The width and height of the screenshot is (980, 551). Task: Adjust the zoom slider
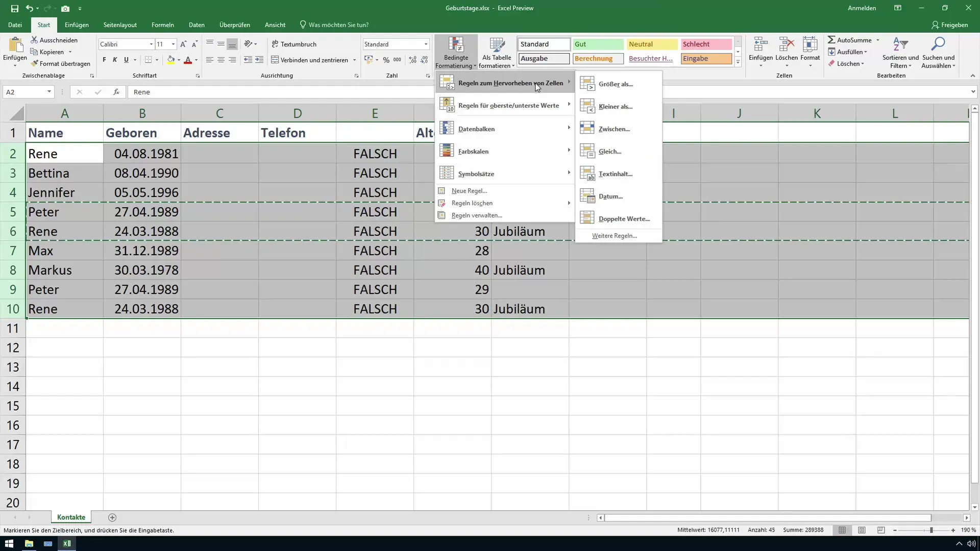(x=932, y=530)
